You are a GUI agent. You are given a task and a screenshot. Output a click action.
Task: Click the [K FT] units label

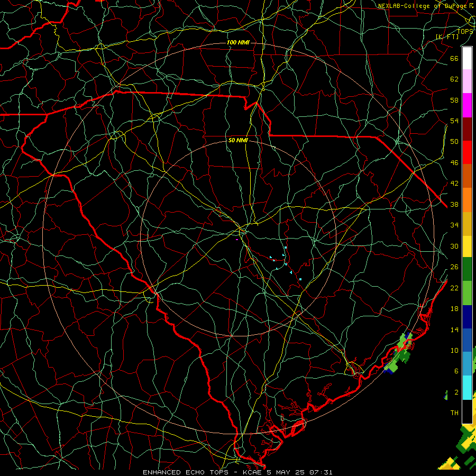pyautogui.click(x=447, y=37)
